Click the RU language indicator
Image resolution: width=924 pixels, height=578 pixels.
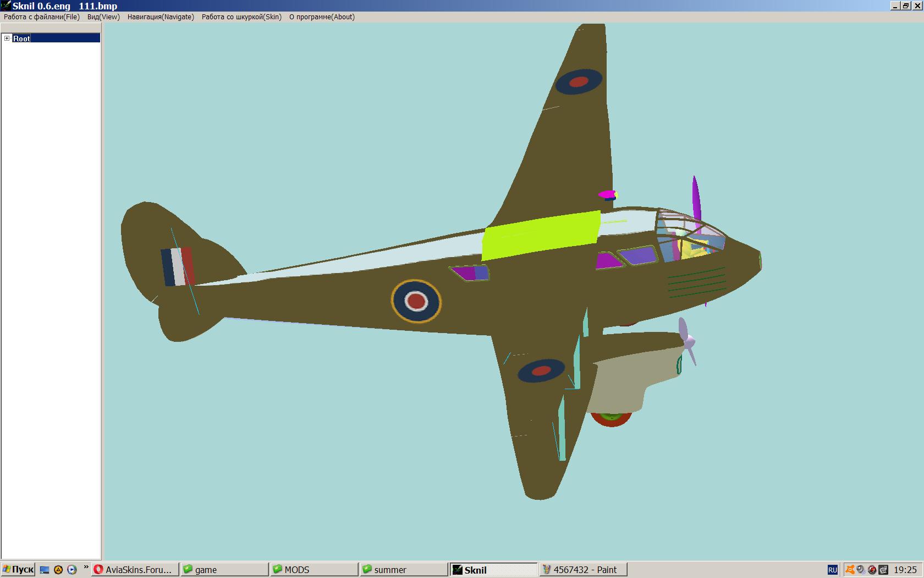[832, 570]
